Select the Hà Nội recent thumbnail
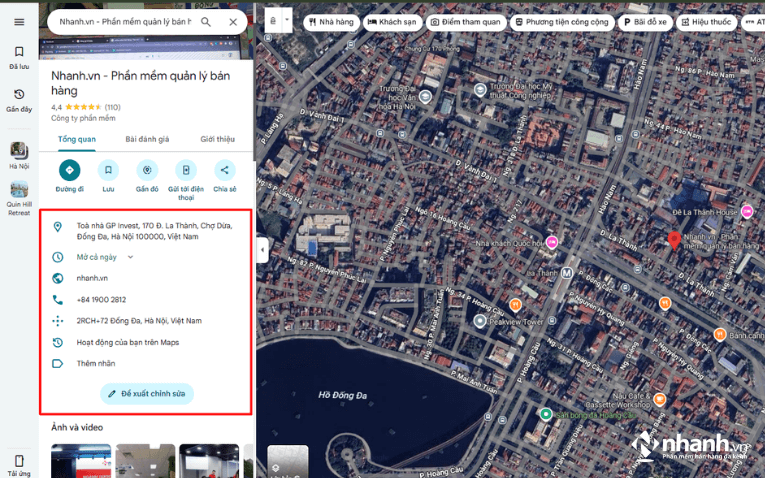 pyautogui.click(x=19, y=155)
